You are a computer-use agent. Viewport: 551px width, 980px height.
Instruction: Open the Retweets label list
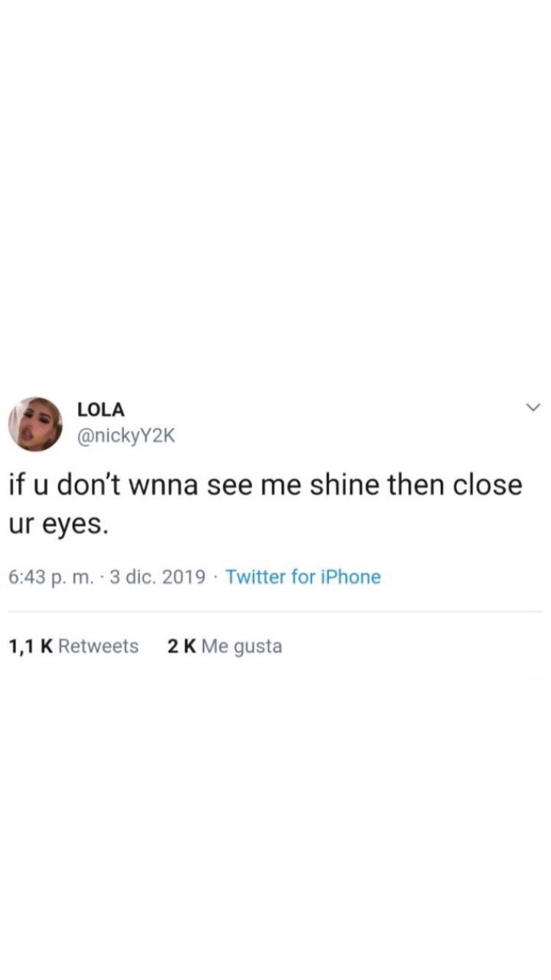tap(98, 646)
